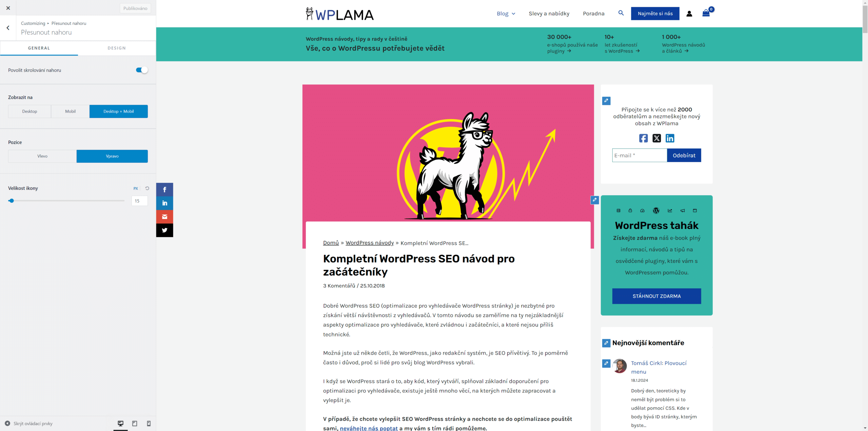This screenshot has width=868, height=431.
Task: Open the site search magnifier icon
Action: (x=621, y=13)
